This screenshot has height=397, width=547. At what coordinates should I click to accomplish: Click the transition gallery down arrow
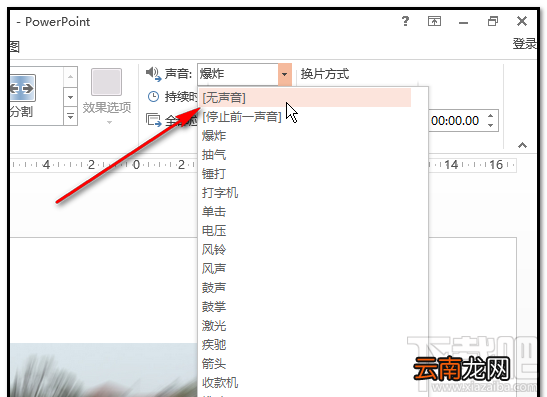(70, 97)
